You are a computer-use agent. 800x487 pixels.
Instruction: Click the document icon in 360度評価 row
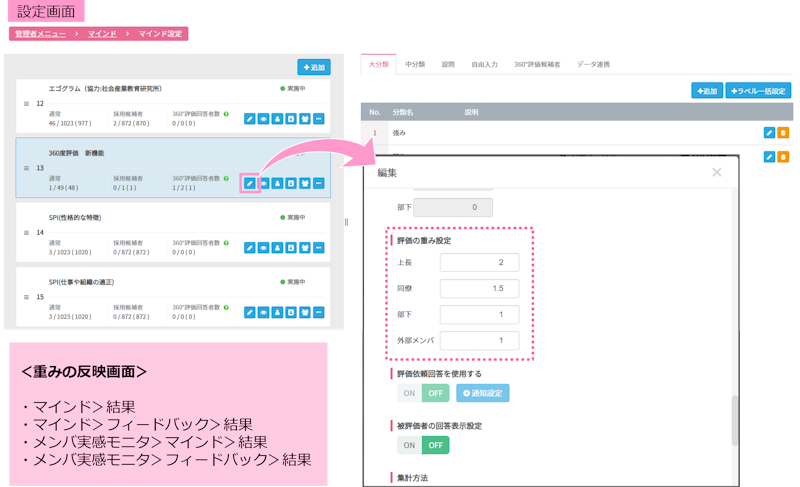pyautogui.click(x=291, y=183)
